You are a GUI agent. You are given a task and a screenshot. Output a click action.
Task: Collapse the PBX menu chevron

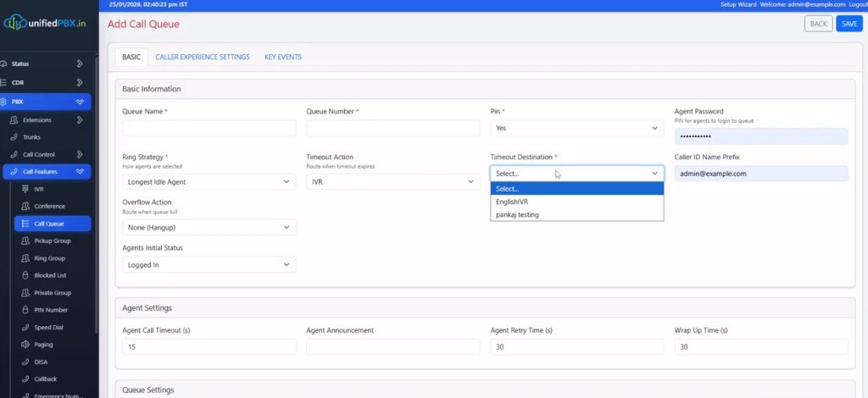(80, 102)
